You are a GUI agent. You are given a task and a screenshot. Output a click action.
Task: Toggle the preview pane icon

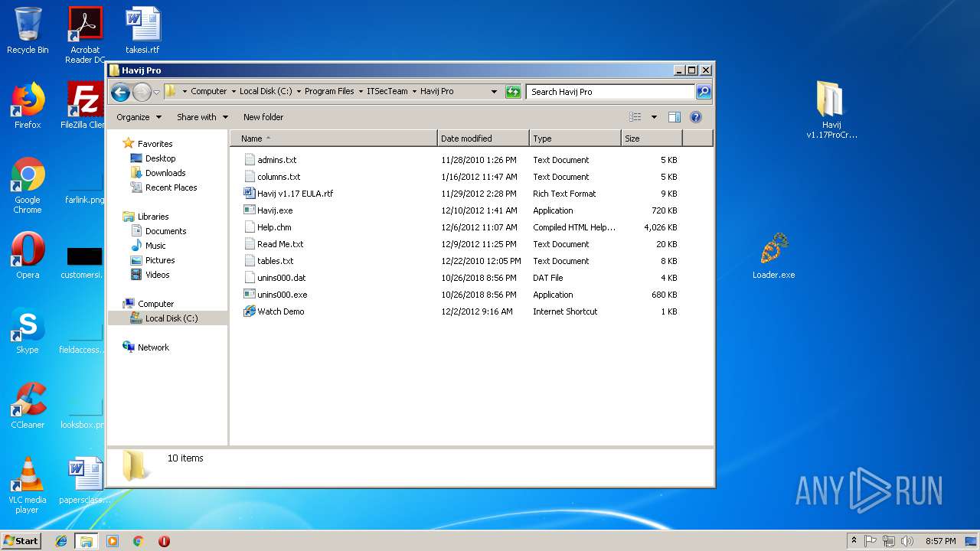[675, 117]
